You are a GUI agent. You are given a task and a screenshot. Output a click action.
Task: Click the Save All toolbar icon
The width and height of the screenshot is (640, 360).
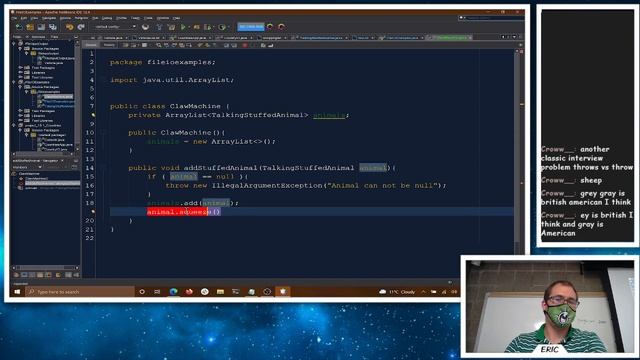53,27
